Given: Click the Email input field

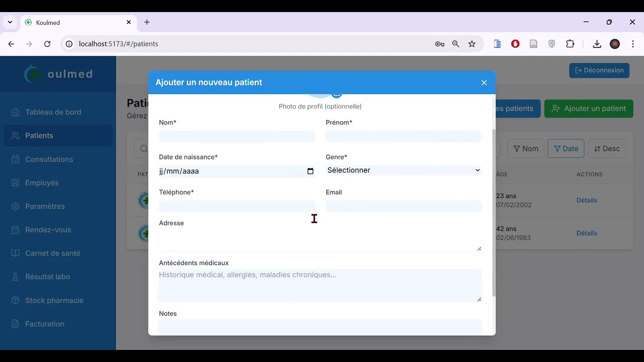Looking at the screenshot, I should tap(404, 206).
